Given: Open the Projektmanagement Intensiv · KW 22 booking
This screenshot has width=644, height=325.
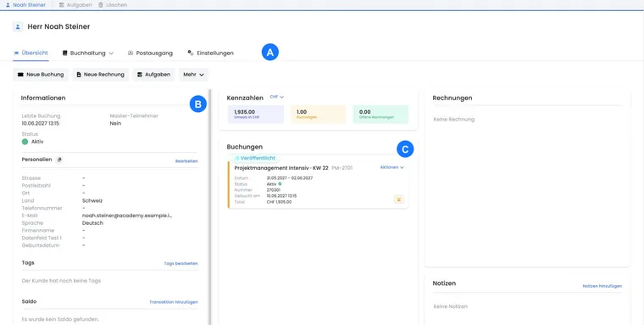Looking at the screenshot, I should coord(281,168).
